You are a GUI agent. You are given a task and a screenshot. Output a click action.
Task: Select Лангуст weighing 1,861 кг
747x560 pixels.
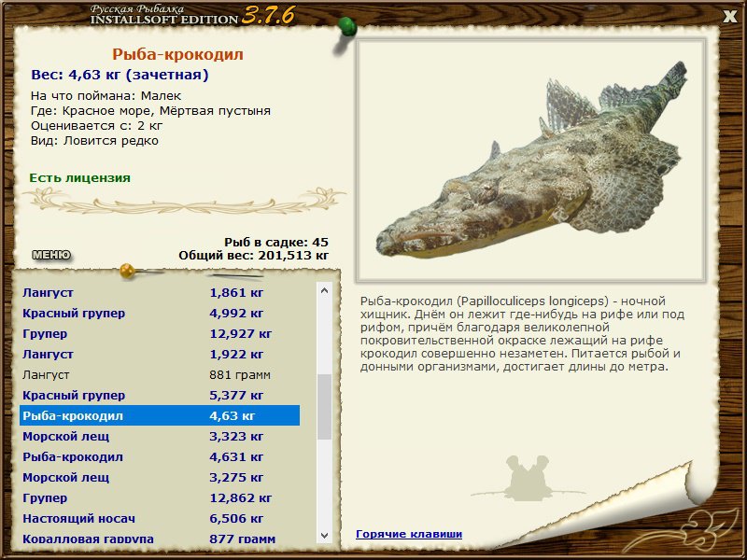(159, 293)
